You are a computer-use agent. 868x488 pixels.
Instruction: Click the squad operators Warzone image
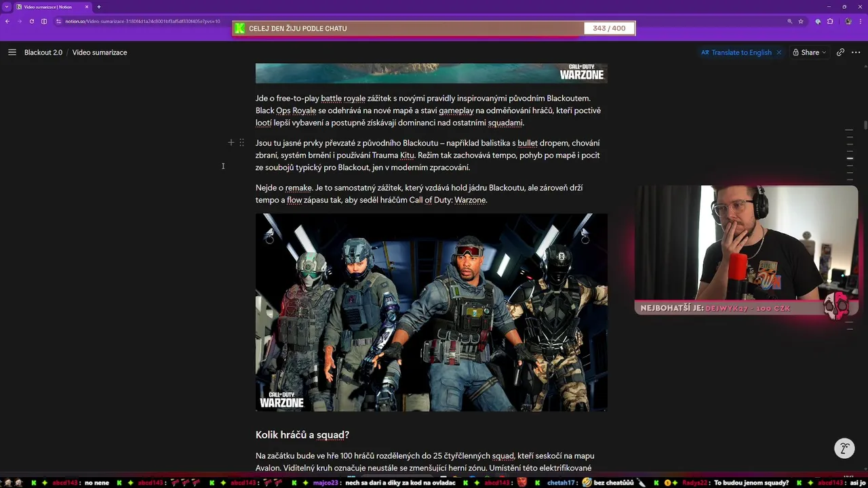[431, 312]
